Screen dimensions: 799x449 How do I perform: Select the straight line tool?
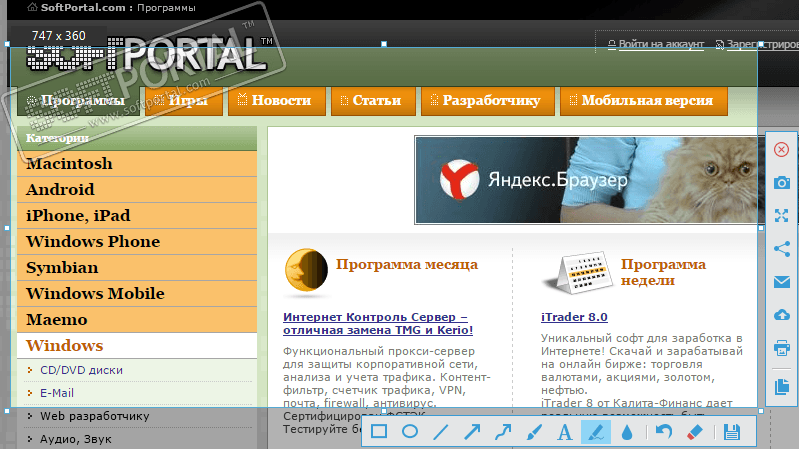pyautogui.click(x=441, y=432)
